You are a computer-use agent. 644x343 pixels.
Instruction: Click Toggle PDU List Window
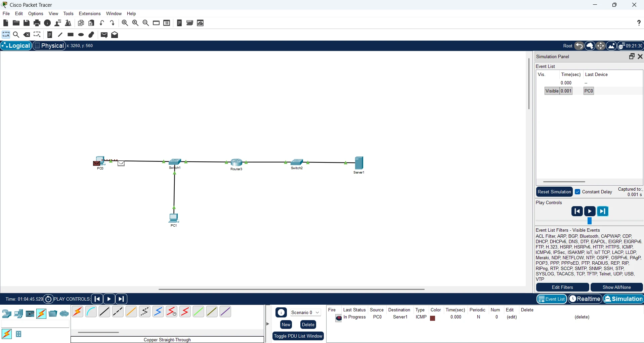tap(298, 336)
